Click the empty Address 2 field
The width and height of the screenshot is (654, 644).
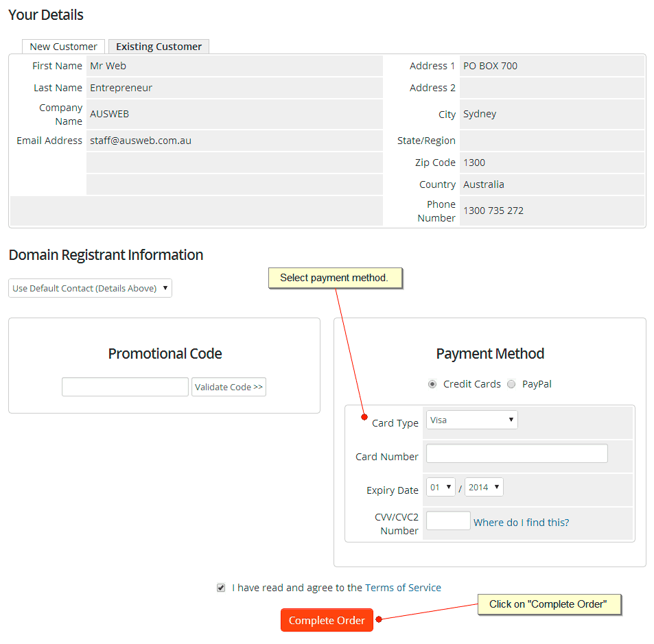552,88
